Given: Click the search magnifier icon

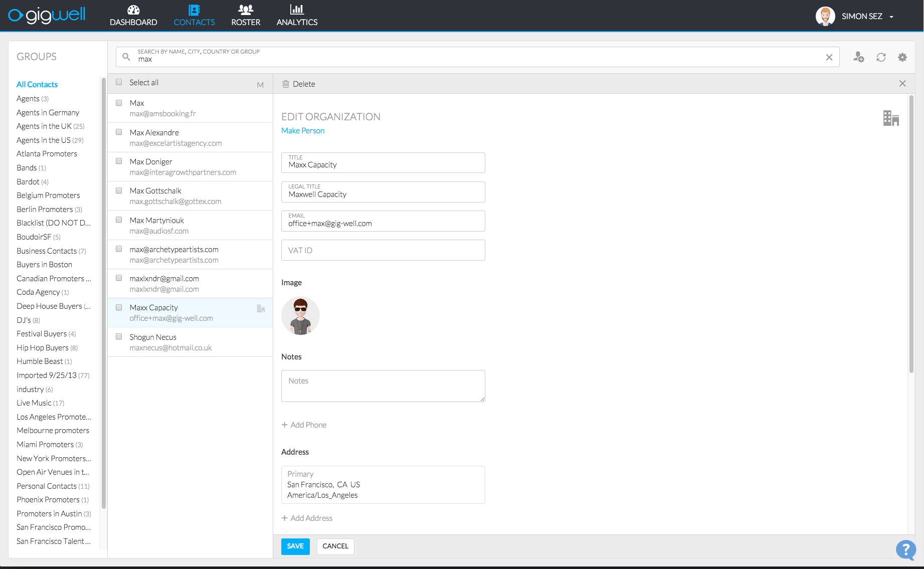Looking at the screenshot, I should pyautogui.click(x=126, y=57).
